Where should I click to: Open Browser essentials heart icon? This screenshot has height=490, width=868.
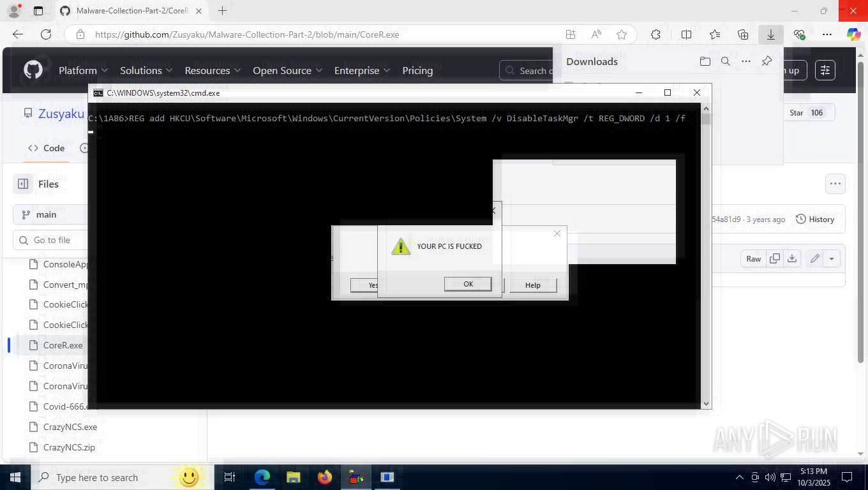(x=799, y=34)
